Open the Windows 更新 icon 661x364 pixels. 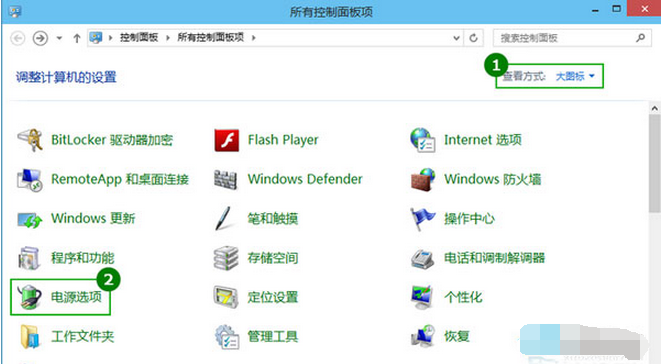(x=30, y=219)
